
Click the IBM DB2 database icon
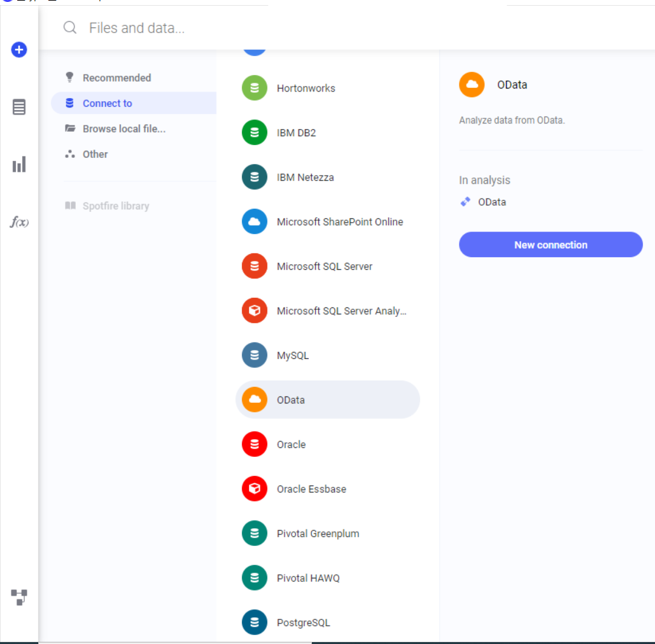[255, 132]
